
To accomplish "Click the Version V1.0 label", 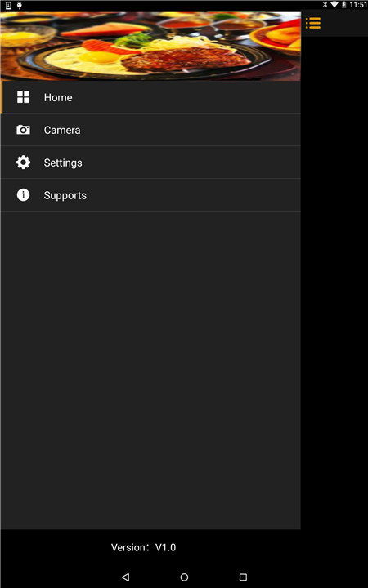I will point(143,547).
